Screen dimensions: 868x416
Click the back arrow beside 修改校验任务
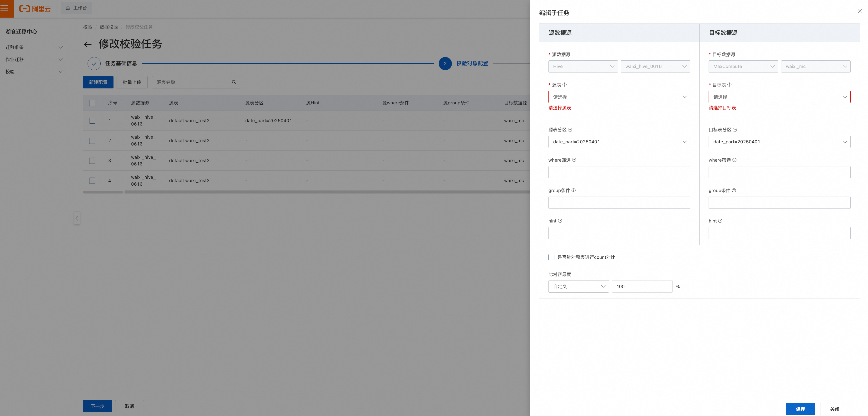(x=88, y=44)
